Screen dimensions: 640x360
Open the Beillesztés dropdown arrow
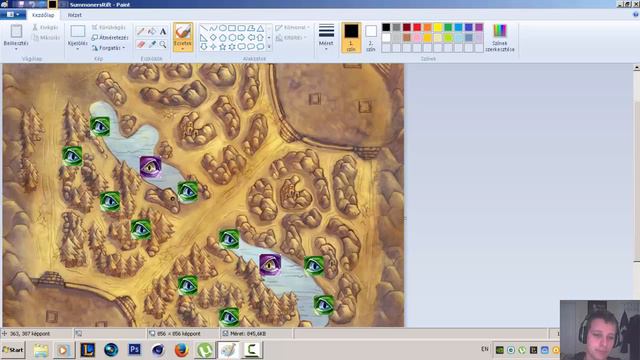pos(16,49)
